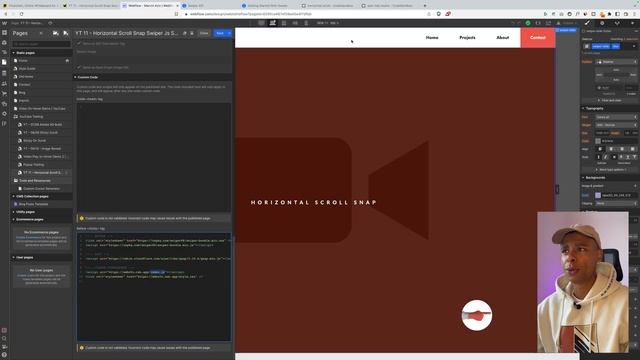Screen dimensions: 640x360
Task: Select the Blog page in Pages list
Action: point(41,93)
